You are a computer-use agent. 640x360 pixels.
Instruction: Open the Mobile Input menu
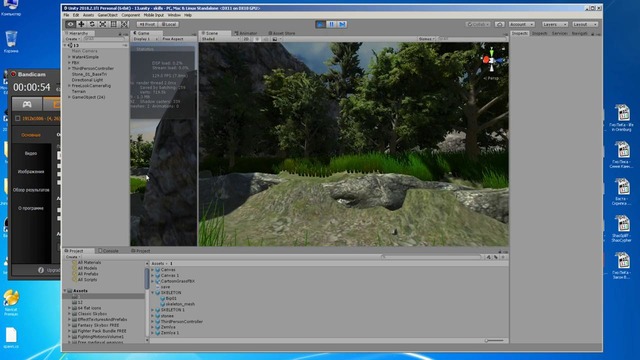pyautogui.click(x=154, y=15)
